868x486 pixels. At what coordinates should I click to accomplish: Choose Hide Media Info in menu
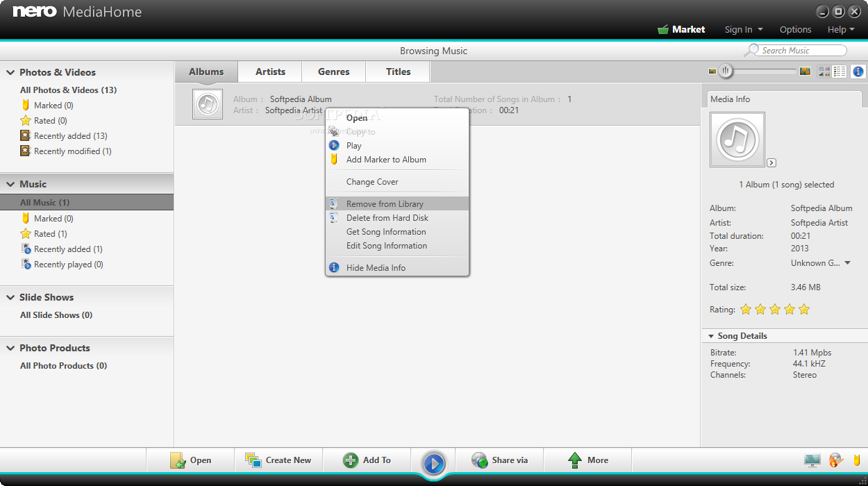(397, 268)
